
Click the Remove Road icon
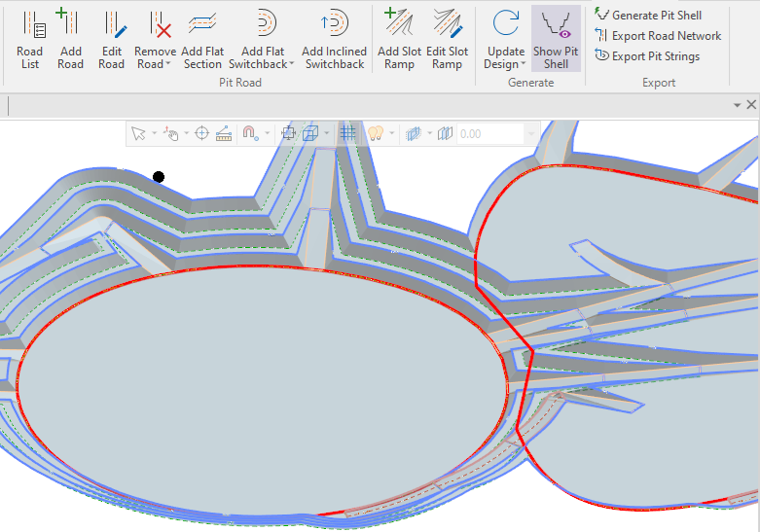[160, 24]
